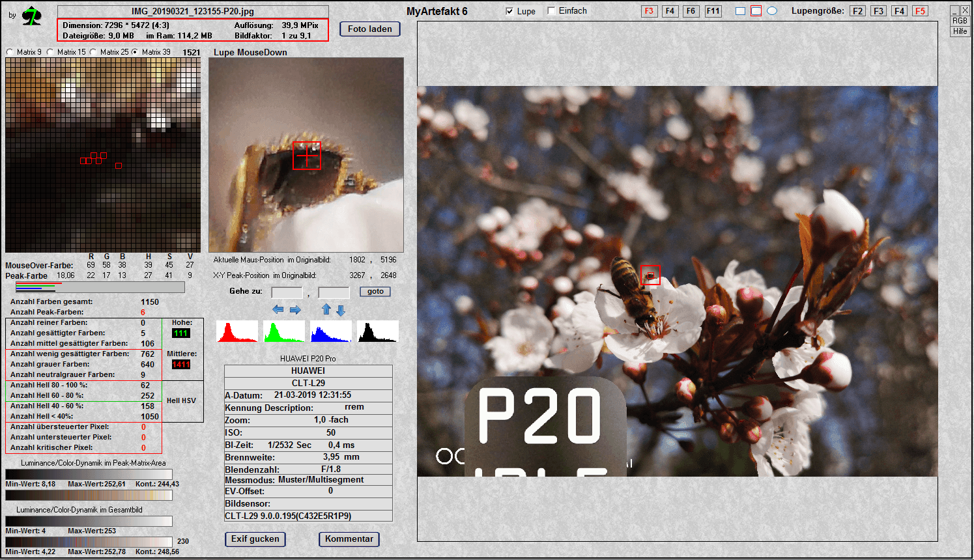This screenshot has height=560, width=974.
Task: Click the ISO value 50 row
Action: click(308, 433)
